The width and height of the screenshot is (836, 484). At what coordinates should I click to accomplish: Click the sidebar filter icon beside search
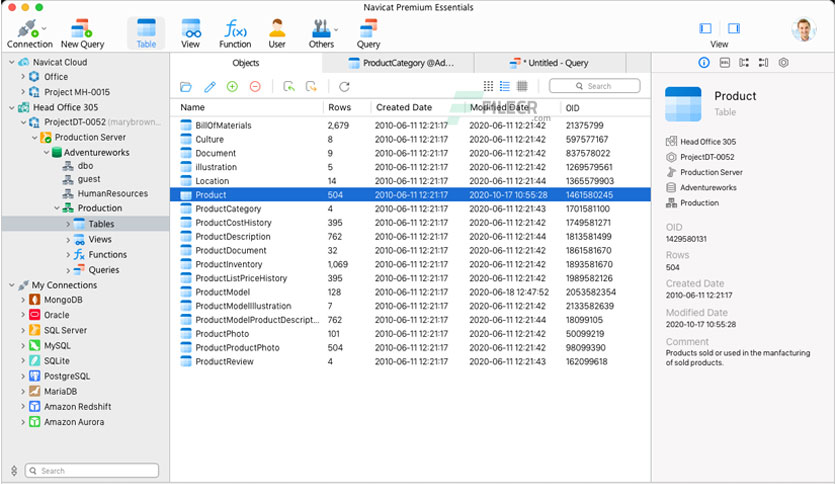14,471
